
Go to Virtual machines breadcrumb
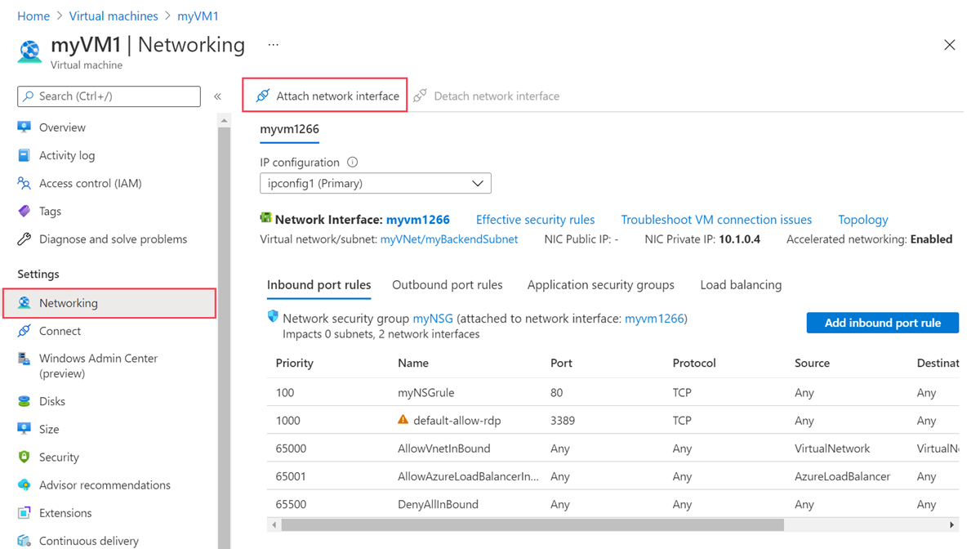tap(114, 16)
